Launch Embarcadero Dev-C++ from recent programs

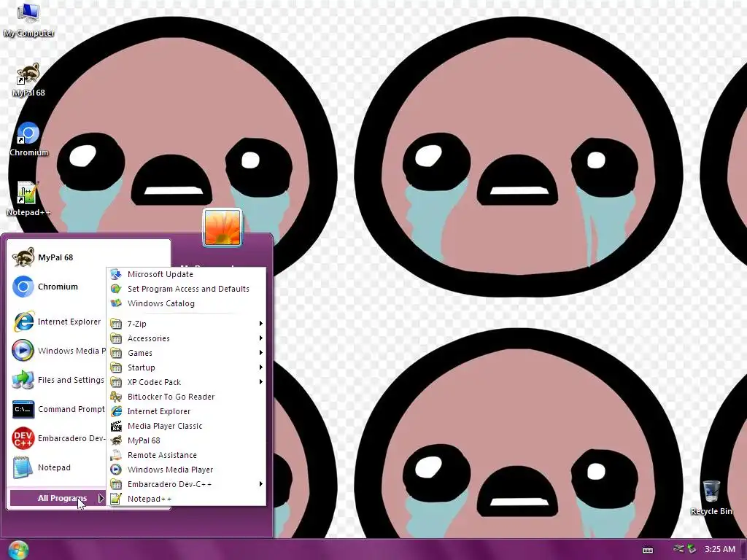pos(57,438)
